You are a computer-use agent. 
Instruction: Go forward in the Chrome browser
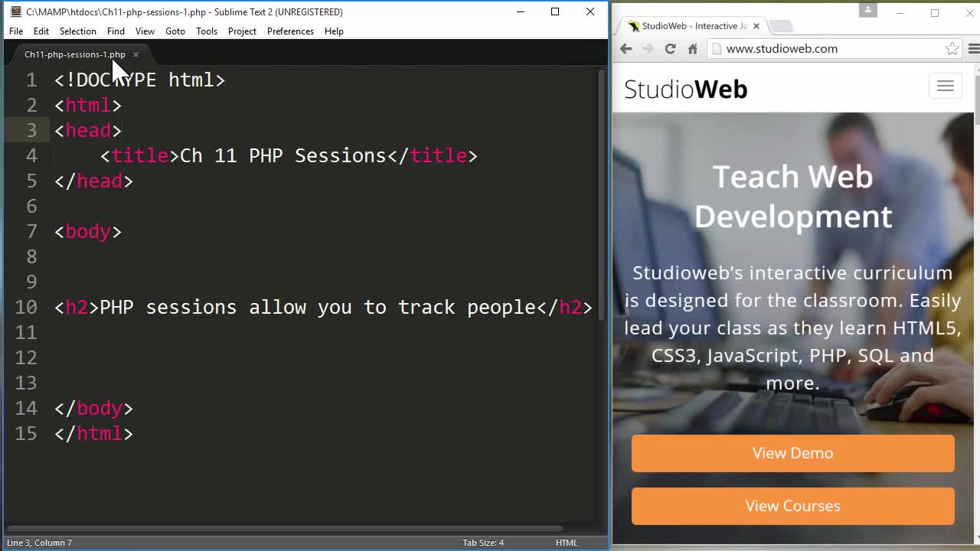648,49
